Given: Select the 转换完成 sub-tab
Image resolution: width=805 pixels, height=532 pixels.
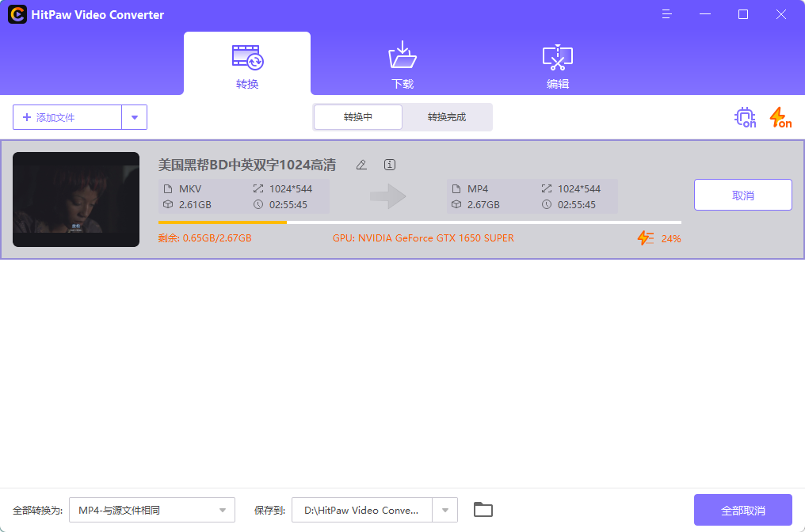Looking at the screenshot, I should [x=447, y=117].
